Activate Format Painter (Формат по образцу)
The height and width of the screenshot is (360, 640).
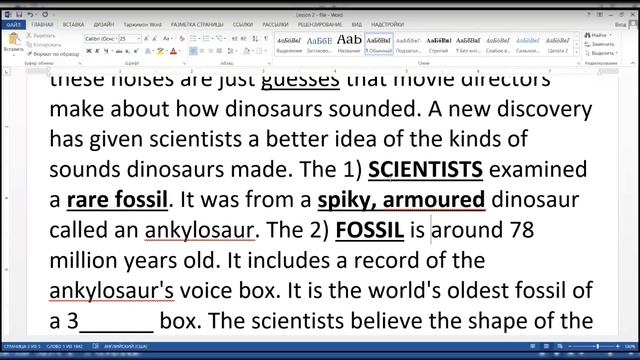pos(53,53)
